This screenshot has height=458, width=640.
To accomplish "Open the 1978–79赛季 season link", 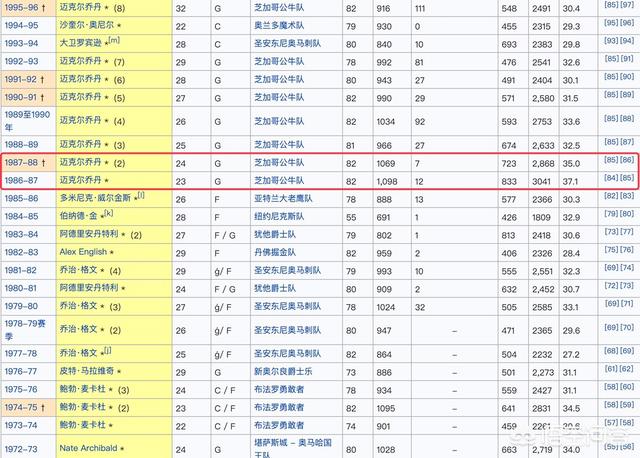I will (x=25, y=330).
